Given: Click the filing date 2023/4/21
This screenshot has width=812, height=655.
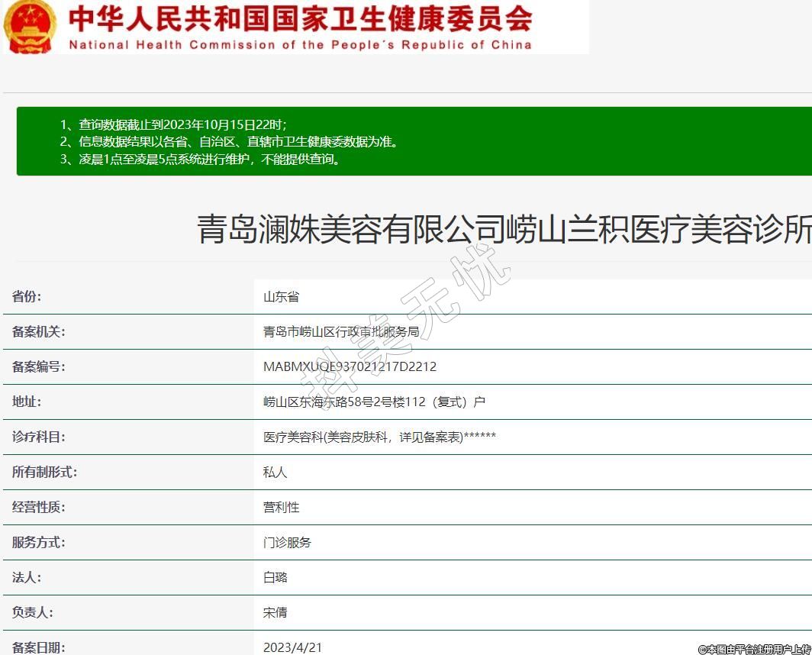Looking at the screenshot, I should [292, 647].
